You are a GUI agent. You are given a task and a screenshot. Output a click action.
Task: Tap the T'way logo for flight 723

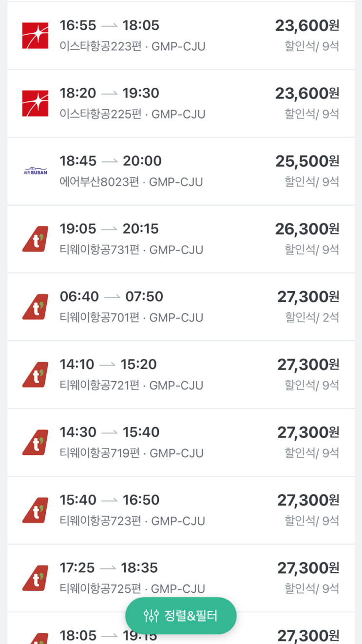(35, 510)
